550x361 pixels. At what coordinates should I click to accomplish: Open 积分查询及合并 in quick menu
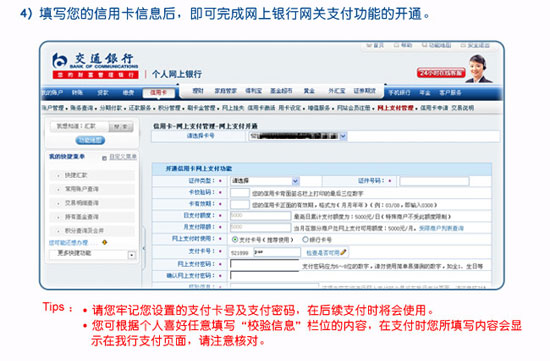coord(84,230)
